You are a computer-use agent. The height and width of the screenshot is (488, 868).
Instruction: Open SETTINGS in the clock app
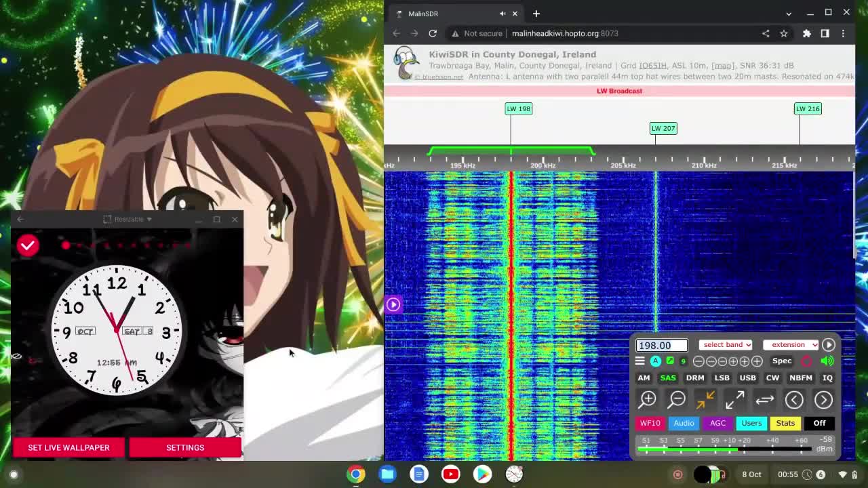(185, 447)
